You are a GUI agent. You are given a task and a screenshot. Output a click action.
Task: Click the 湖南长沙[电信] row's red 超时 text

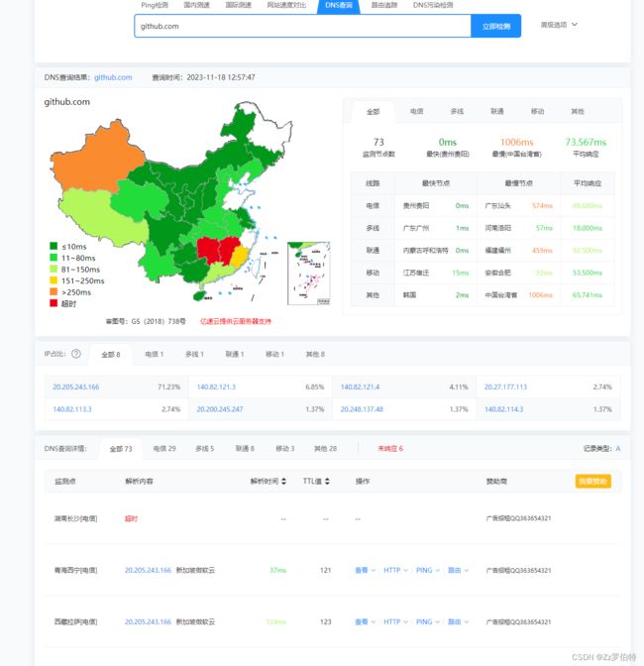131,518
